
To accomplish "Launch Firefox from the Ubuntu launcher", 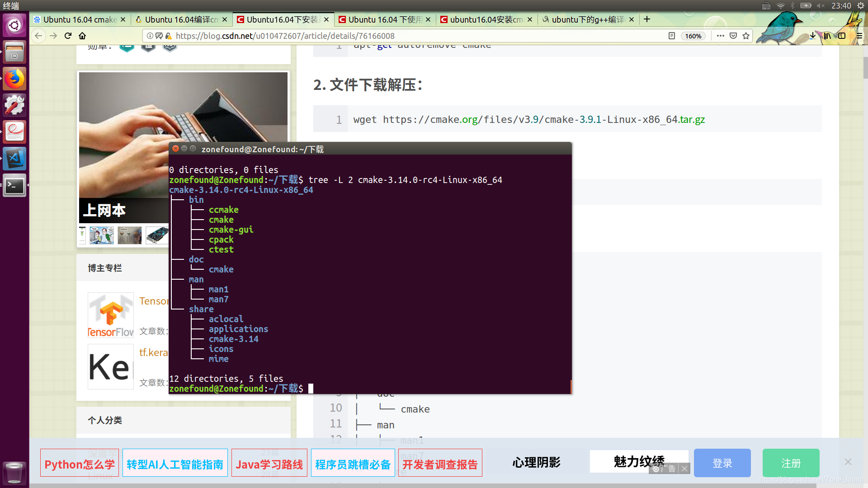I will click(x=14, y=79).
